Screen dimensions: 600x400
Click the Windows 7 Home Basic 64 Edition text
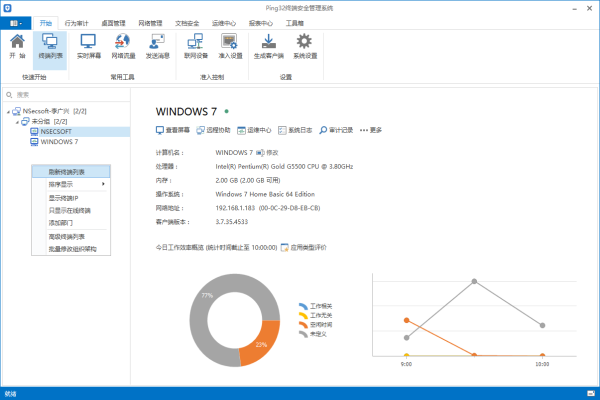pyautogui.click(x=265, y=194)
